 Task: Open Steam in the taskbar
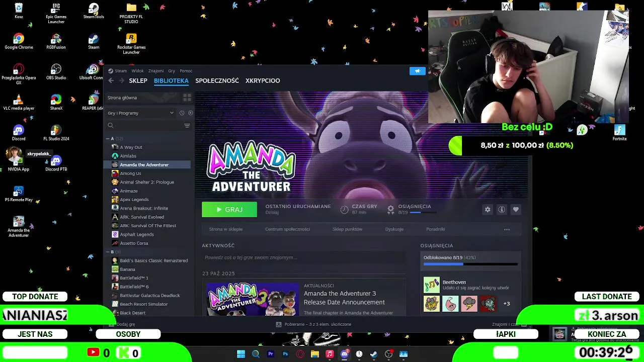[x=374, y=354]
